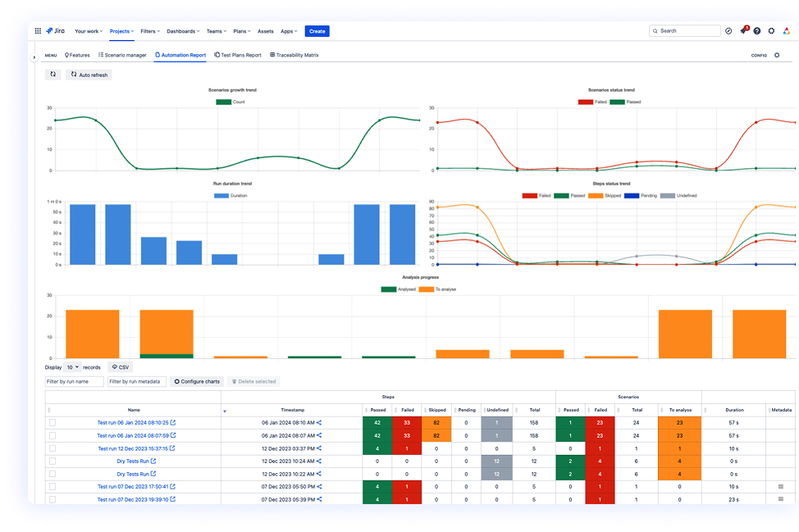Open Configure charts settings

(197, 381)
